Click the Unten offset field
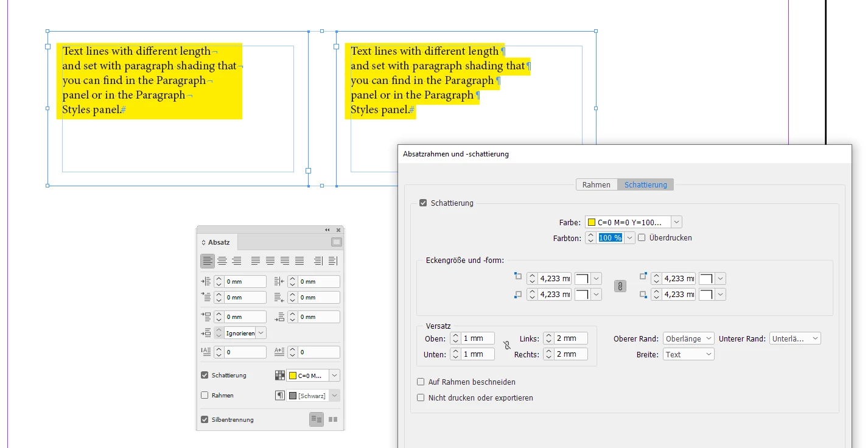 [478, 354]
